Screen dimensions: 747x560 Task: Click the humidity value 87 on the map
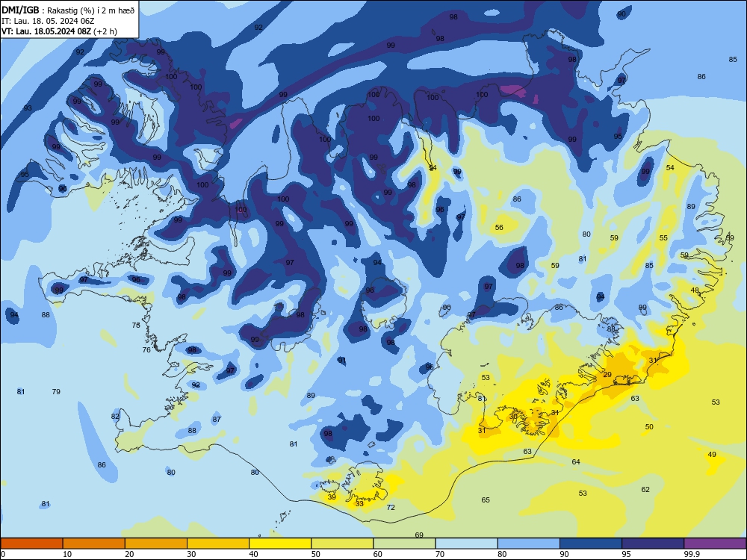coord(217,419)
